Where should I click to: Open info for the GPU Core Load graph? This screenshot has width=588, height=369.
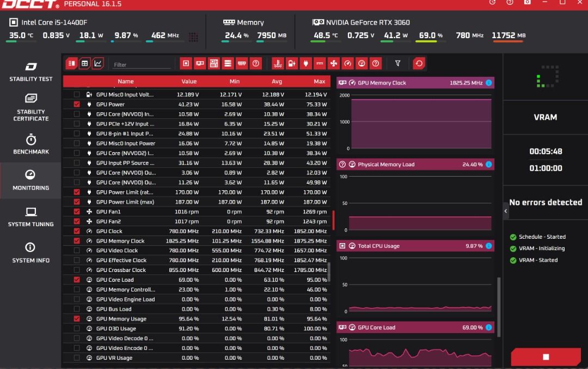point(488,328)
